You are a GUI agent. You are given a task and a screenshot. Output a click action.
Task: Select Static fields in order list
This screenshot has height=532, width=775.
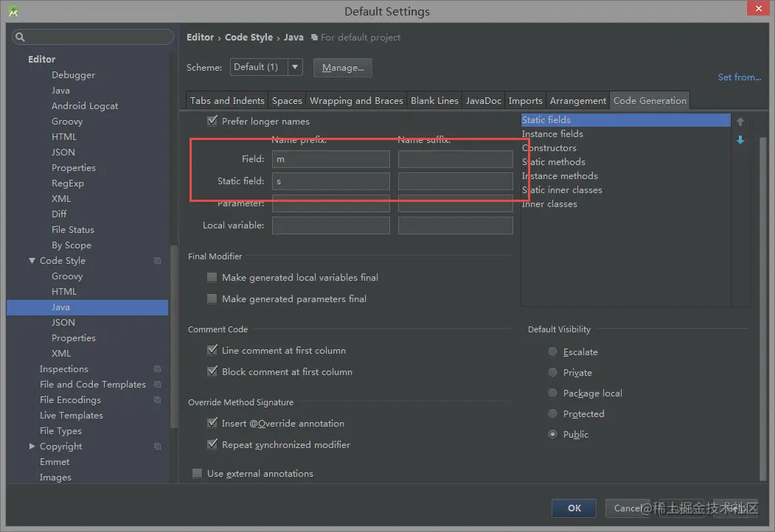click(x=626, y=120)
